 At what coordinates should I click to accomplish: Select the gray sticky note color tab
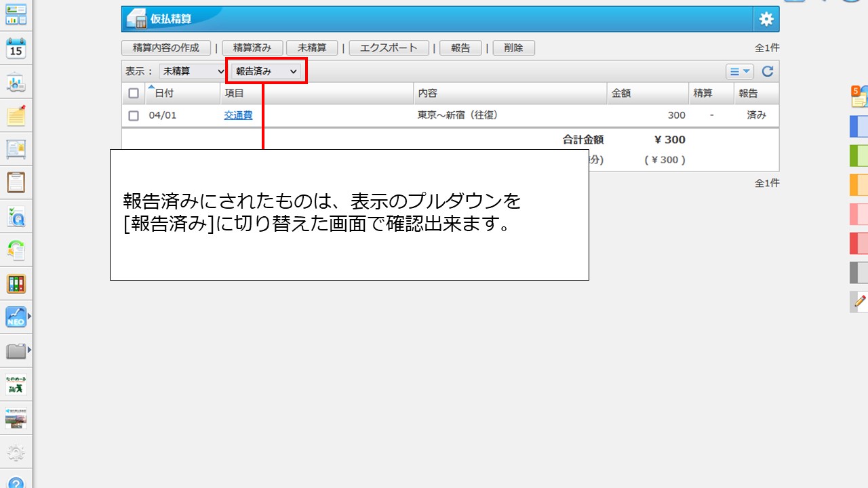pyautogui.click(x=859, y=272)
